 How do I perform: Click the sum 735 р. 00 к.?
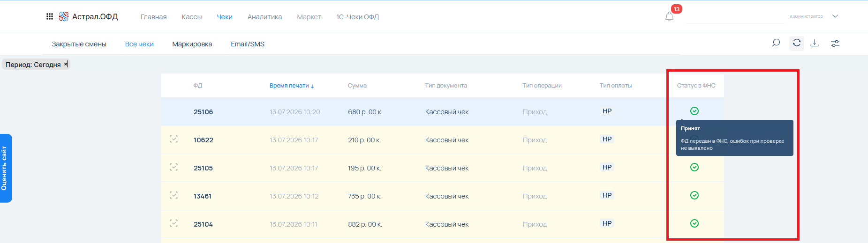364,196
